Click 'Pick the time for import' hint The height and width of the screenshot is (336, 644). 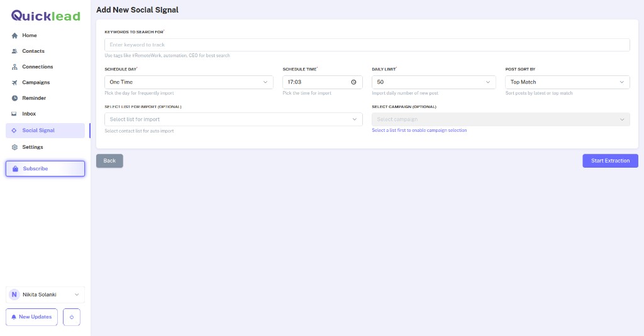pos(307,93)
